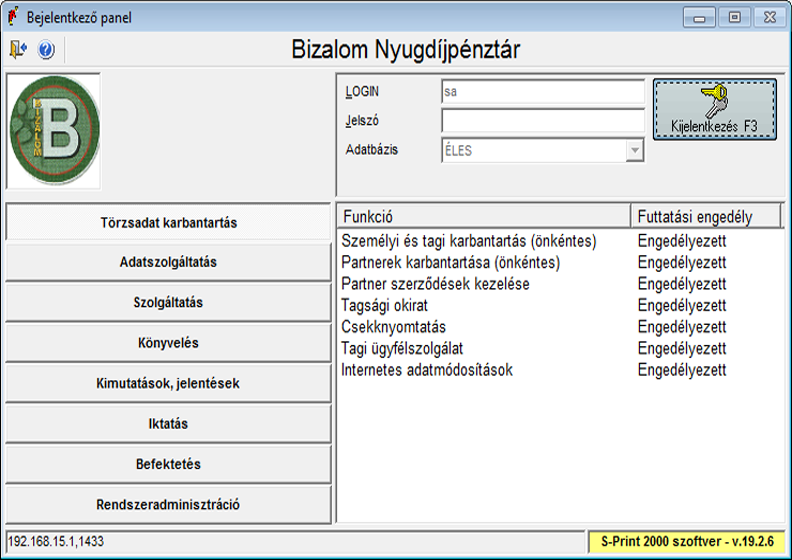The image size is (792, 560).
Task: Open the blue question mark help icon
Action: click(x=46, y=49)
